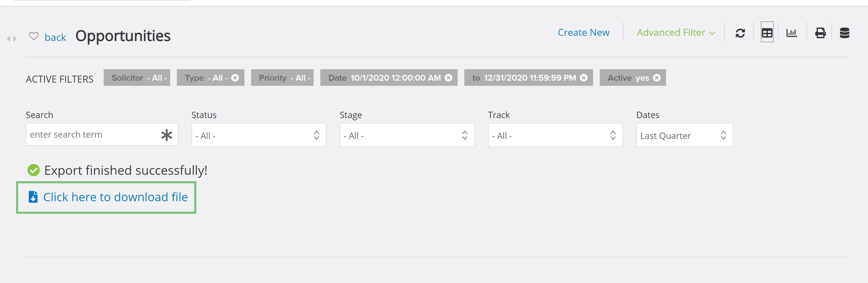Open the Status dropdown
The height and width of the screenshot is (283, 868).
259,135
